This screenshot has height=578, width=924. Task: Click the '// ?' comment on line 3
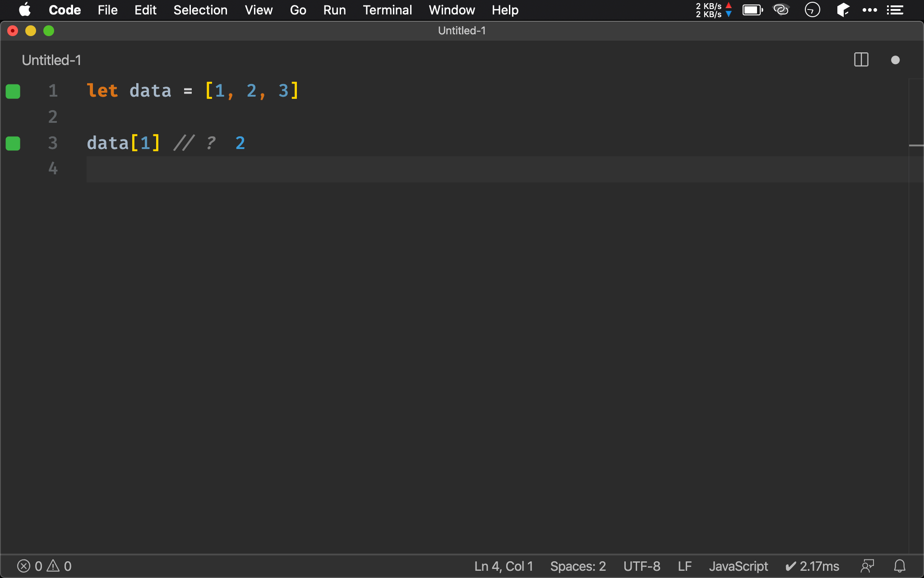pos(194,143)
